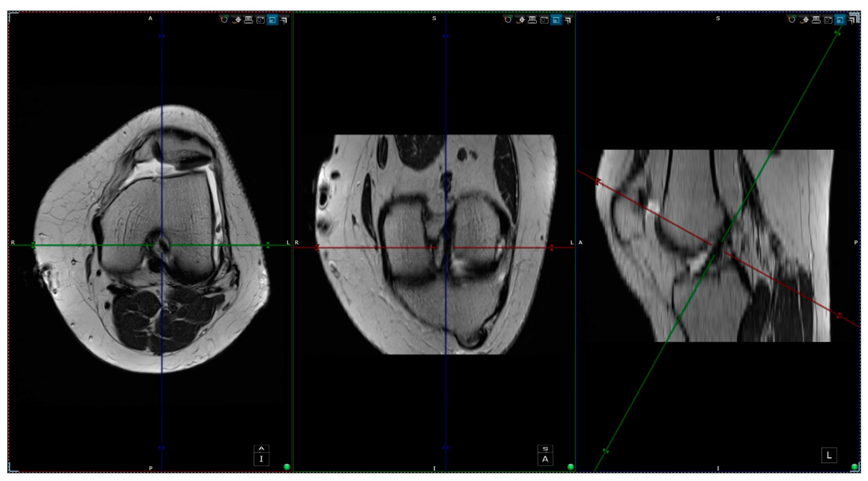868x481 pixels.
Task: Click print icon in coronal viewport toolbar
Action: pyautogui.click(x=532, y=20)
